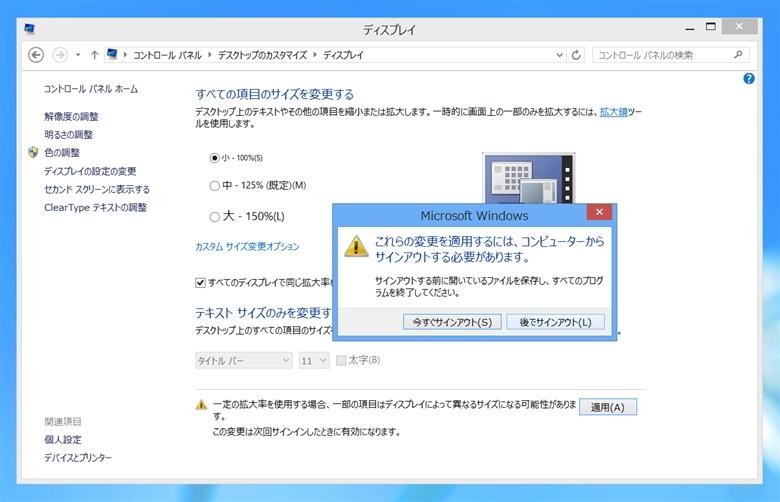The width and height of the screenshot is (780, 502).
Task: Open the font size 11 dropdown
Action: click(314, 360)
